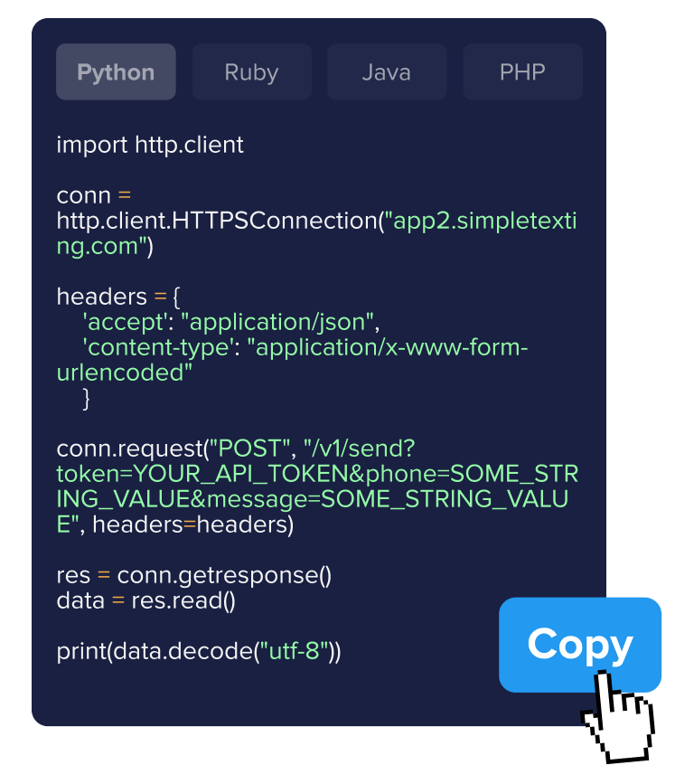Select the data = res.read() statement
Viewport: 694px width, 784px height.
(x=145, y=600)
